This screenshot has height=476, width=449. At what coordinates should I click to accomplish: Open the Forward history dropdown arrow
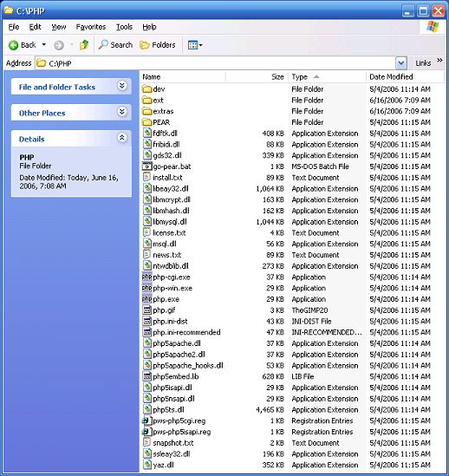pyautogui.click(x=72, y=45)
